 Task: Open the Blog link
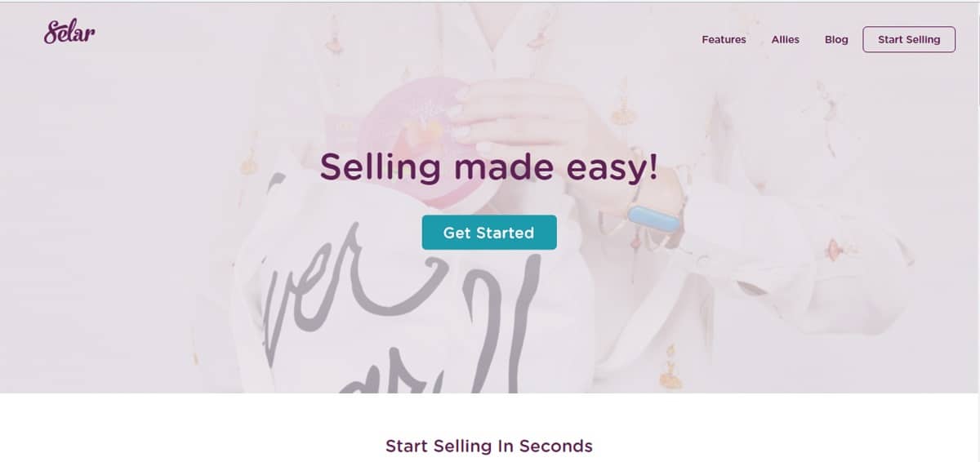(x=836, y=39)
